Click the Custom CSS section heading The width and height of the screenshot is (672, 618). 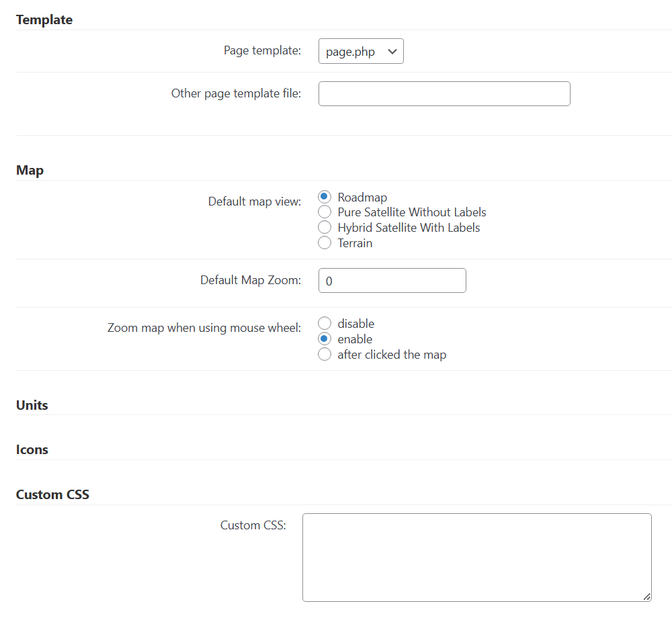pyautogui.click(x=52, y=494)
